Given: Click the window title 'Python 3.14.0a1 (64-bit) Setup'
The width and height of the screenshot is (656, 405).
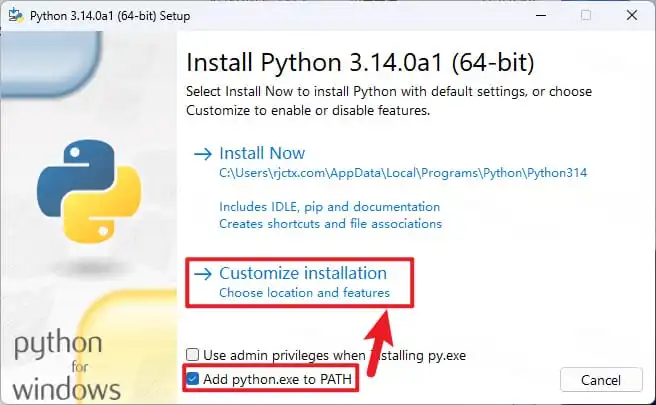Looking at the screenshot, I should (110, 16).
